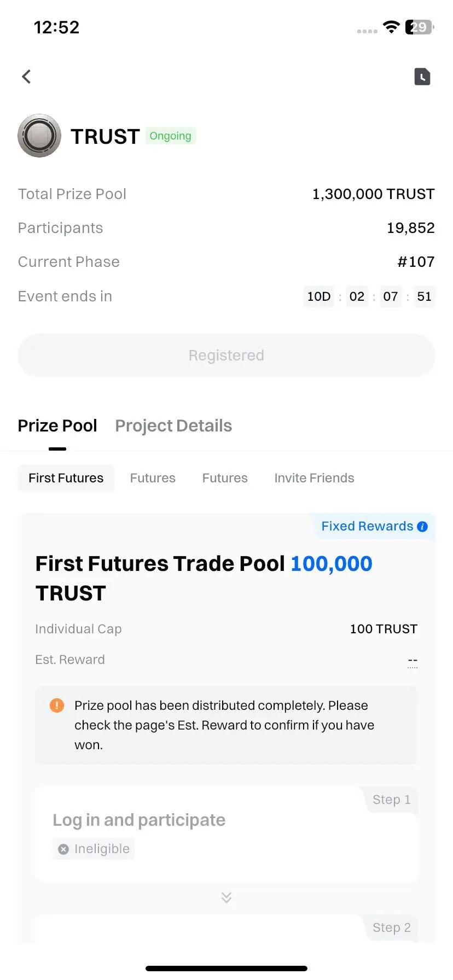Tap the Ongoing status badge
This screenshot has width=453, height=980.
point(171,136)
